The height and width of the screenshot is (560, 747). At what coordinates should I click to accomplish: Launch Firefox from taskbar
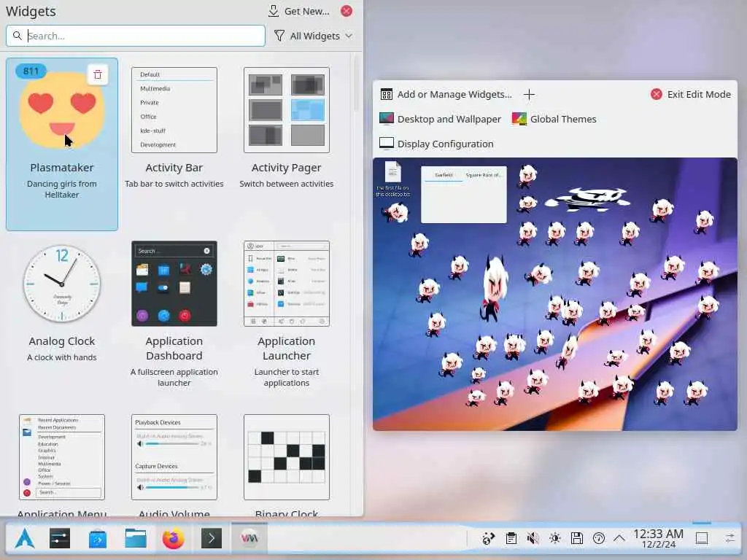click(x=174, y=539)
